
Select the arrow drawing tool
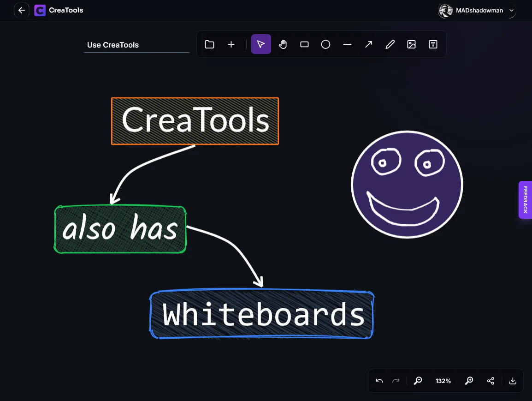point(368,44)
